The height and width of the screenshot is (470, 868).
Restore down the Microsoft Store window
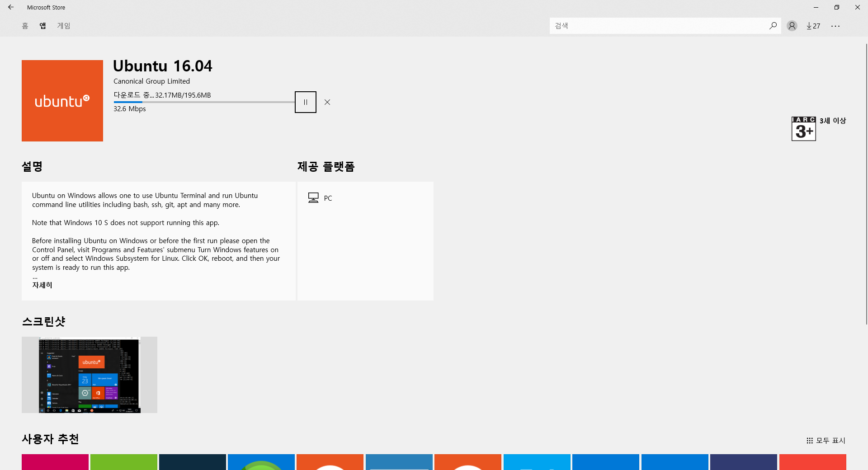pyautogui.click(x=837, y=7)
